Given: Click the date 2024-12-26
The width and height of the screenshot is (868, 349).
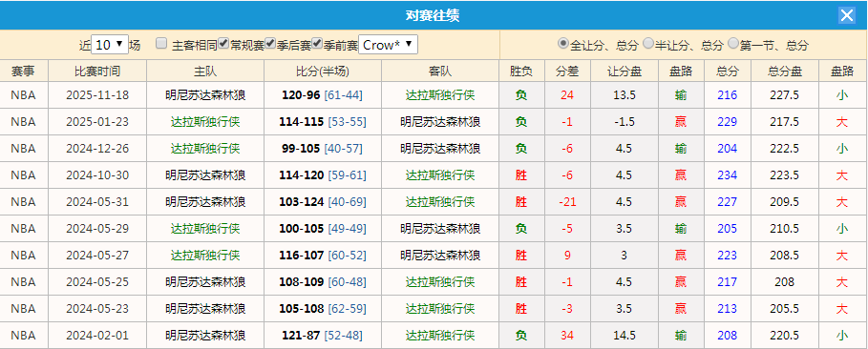Looking at the screenshot, I should click(x=97, y=148).
